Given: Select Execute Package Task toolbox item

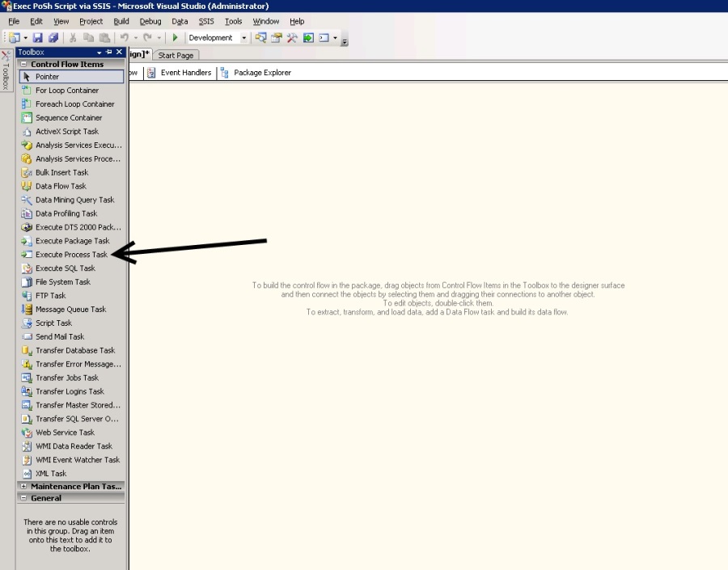Looking at the screenshot, I should point(71,241).
